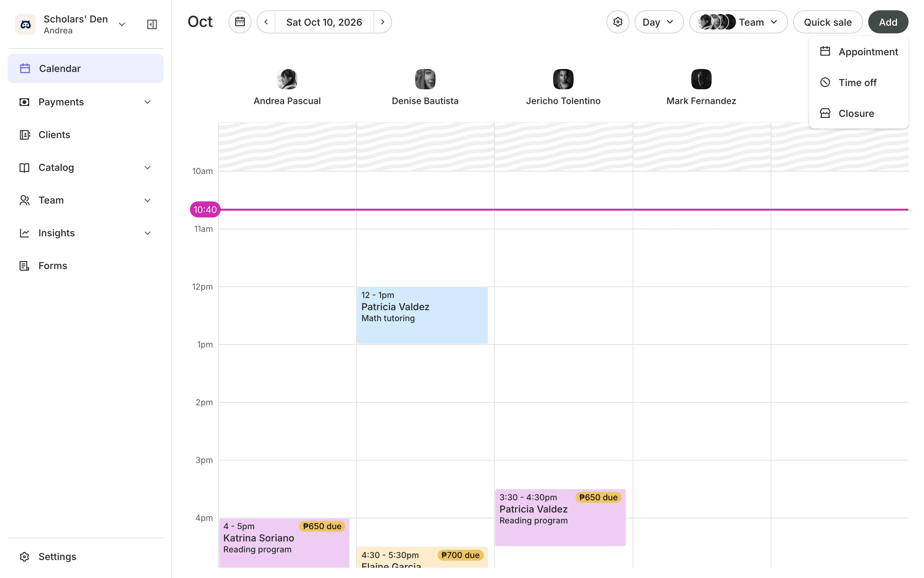Click the Forms sidebar icon
Image resolution: width=924 pixels, height=578 pixels.
[24, 266]
